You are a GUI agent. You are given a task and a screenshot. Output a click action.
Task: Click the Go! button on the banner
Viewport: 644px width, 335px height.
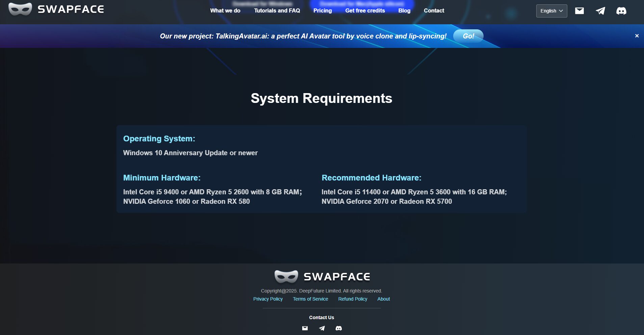tap(469, 36)
